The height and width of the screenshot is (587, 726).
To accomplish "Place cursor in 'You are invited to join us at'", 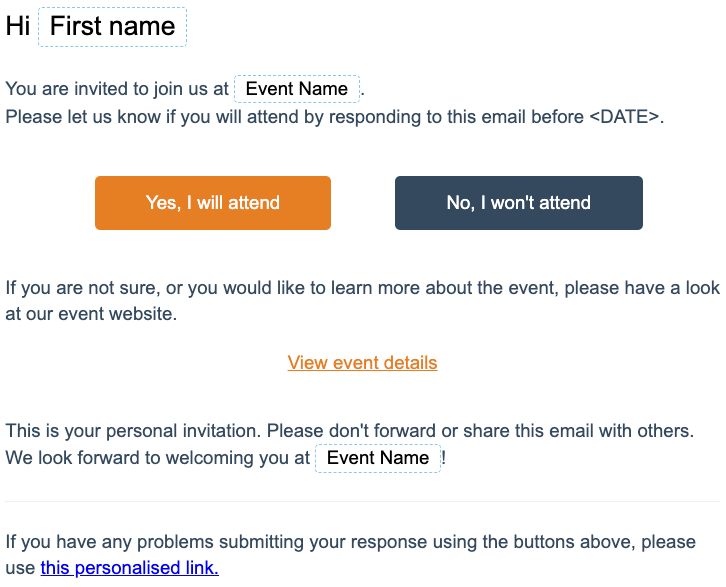I will 117,89.
